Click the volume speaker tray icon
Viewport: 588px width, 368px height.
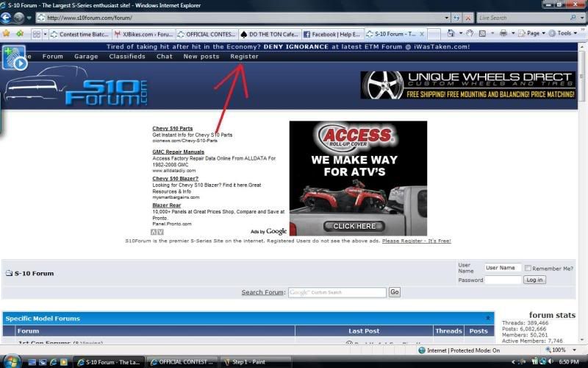point(551,361)
